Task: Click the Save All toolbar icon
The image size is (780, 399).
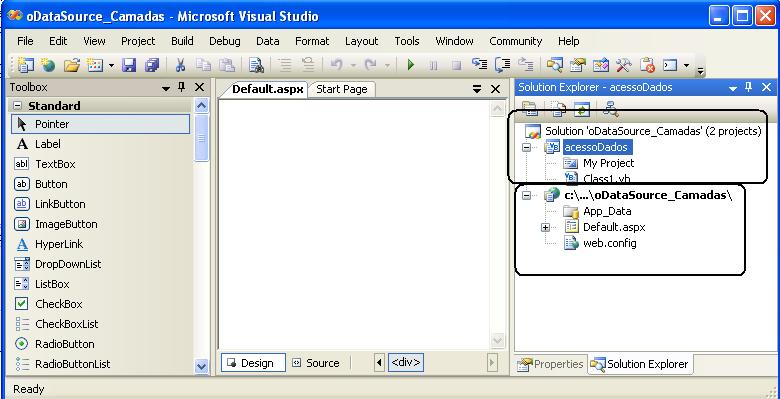Action: point(152,65)
